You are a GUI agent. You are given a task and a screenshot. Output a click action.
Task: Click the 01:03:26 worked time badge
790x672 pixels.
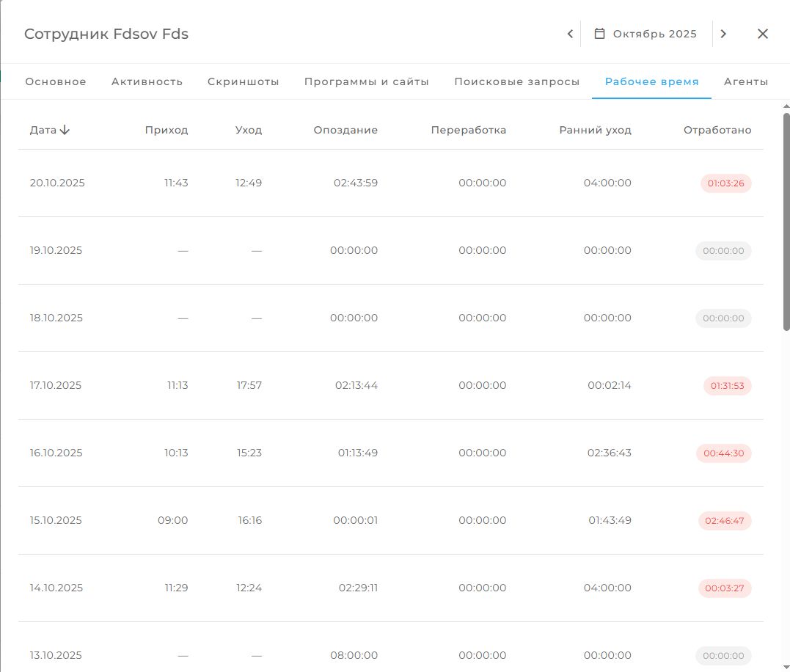(x=725, y=183)
